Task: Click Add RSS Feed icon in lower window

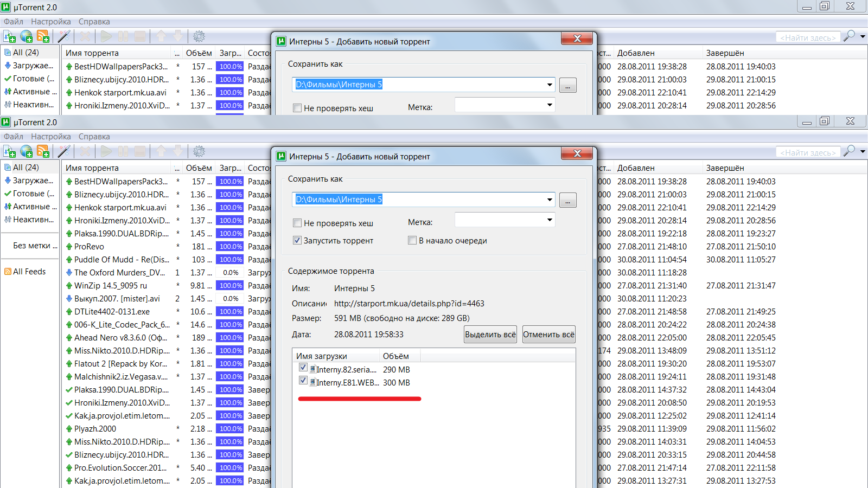Action: pos(43,151)
